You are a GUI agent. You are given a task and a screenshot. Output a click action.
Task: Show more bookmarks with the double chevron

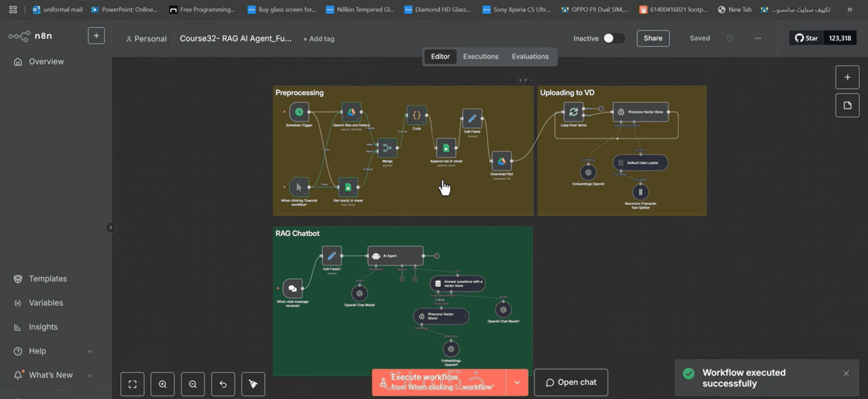[849, 9]
